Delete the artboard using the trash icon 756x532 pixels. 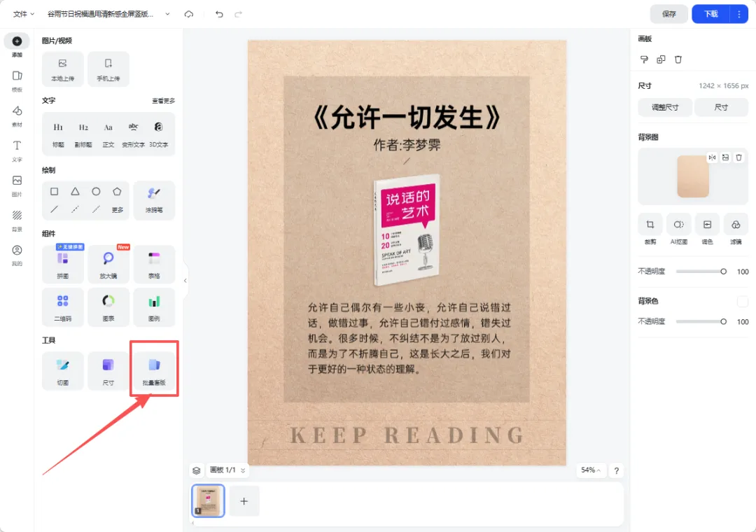tap(678, 59)
